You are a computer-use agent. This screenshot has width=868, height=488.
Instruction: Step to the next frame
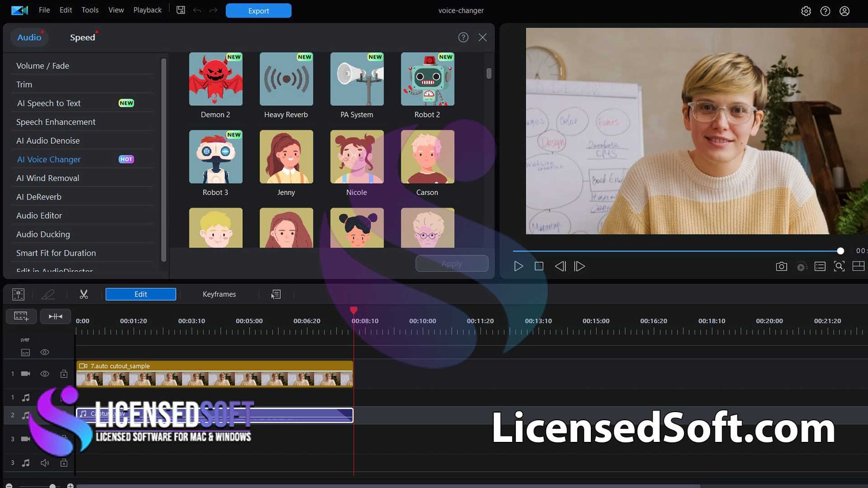(x=579, y=266)
